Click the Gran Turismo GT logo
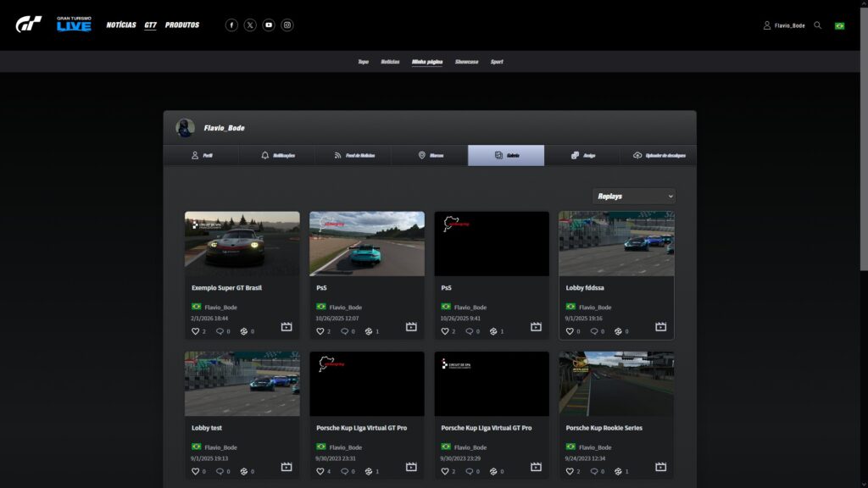868x488 pixels. (x=28, y=25)
